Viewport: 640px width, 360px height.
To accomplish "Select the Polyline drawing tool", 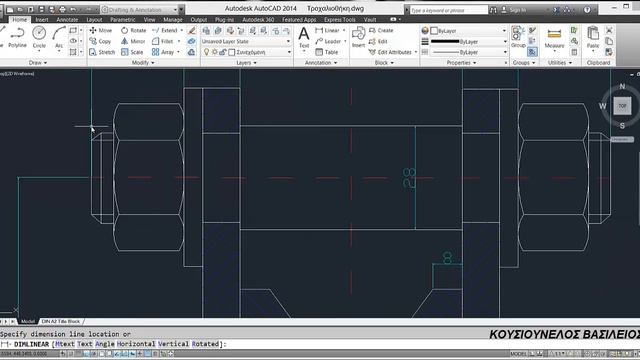I will tap(17, 38).
